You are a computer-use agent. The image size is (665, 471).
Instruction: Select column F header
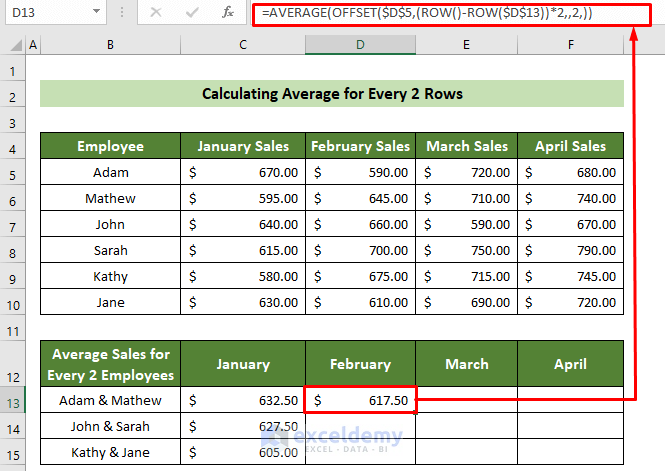click(570, 45)
